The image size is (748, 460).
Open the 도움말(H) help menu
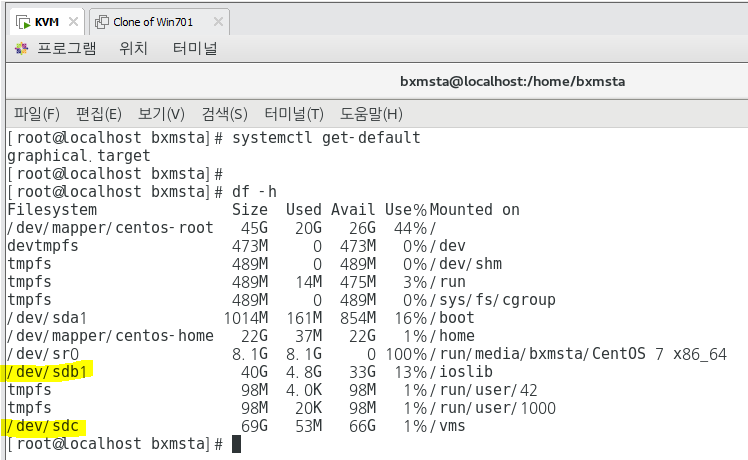(371, 114)
